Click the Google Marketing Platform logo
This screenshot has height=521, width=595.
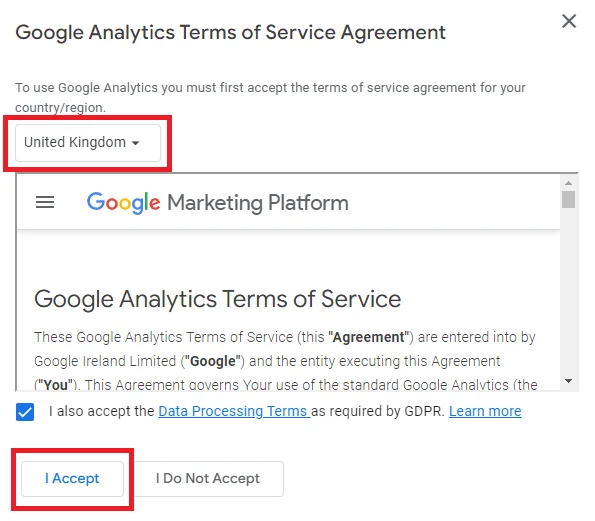pyautogui.click(x=217, y=203)
